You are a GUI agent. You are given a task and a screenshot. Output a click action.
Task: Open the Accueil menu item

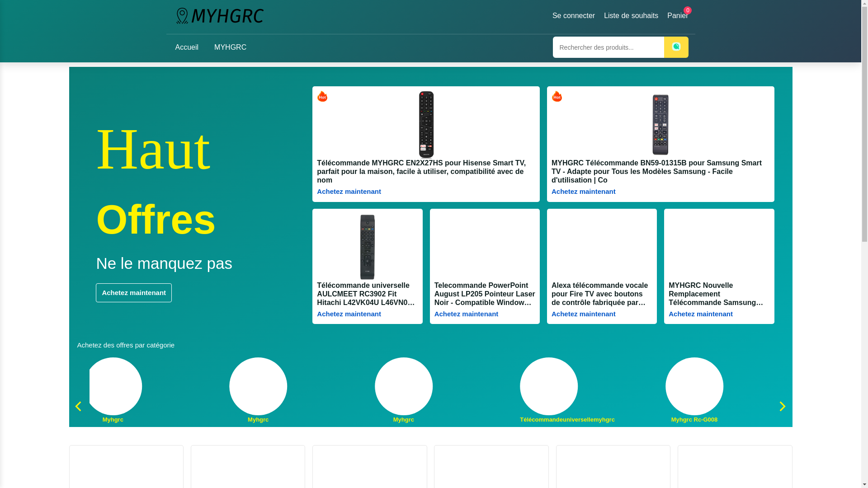(187, 47)
